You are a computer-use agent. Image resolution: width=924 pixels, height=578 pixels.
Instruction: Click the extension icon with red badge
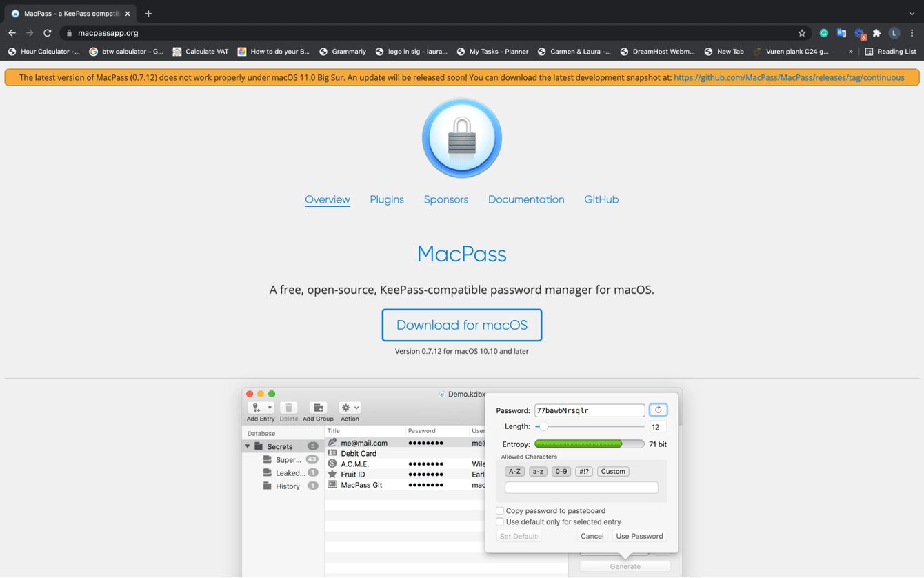pos(859,34)
